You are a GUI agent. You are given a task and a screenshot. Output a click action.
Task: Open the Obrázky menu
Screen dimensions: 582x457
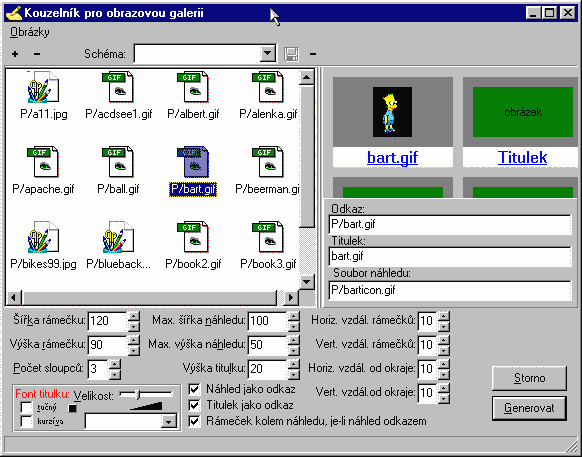tap(30, 32)
